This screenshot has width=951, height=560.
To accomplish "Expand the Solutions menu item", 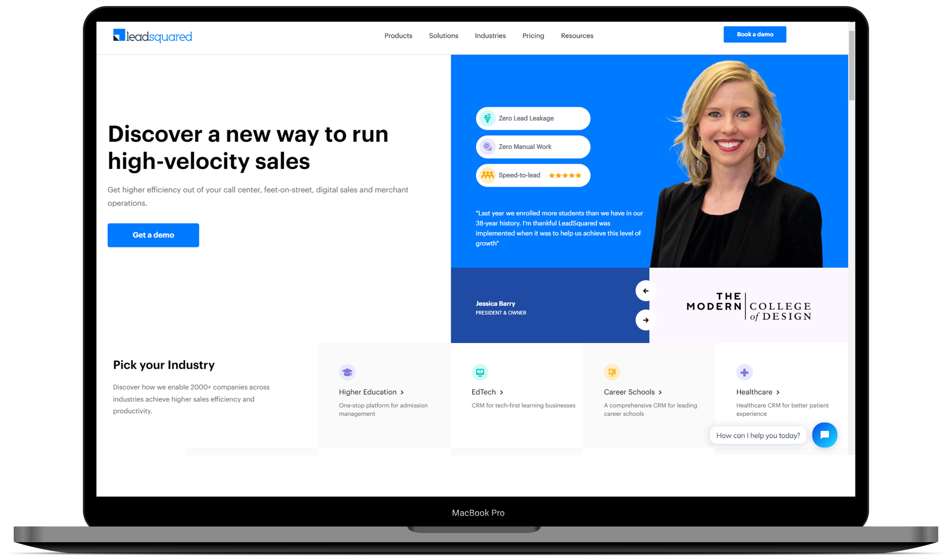I will coord(443,36).
